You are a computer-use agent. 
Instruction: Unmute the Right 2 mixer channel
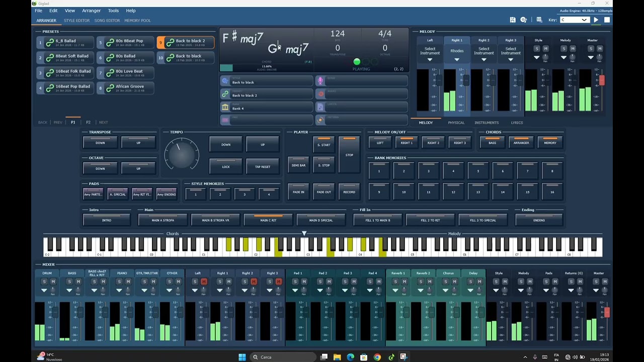click(254, 282)
